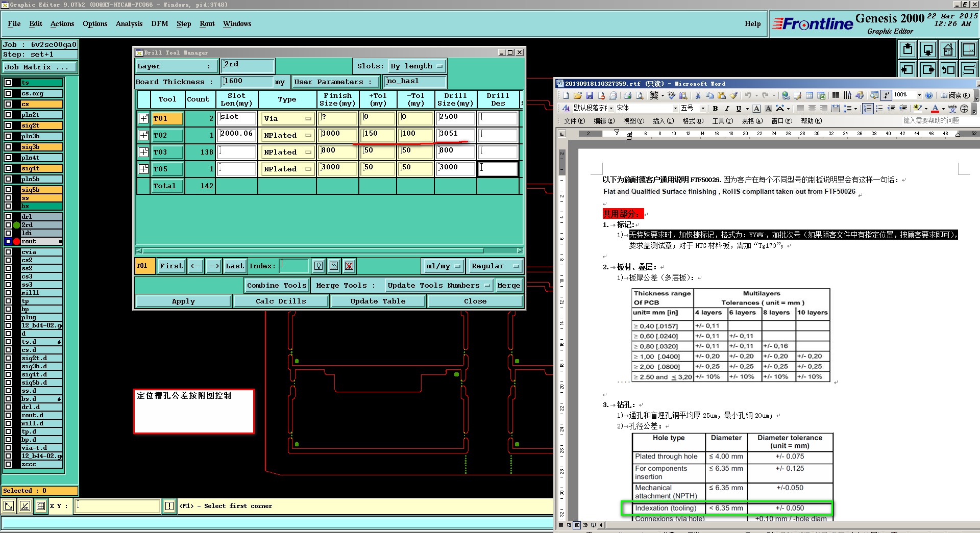Open the Slots 'By length' dropdown

click(x=416, y=66)
